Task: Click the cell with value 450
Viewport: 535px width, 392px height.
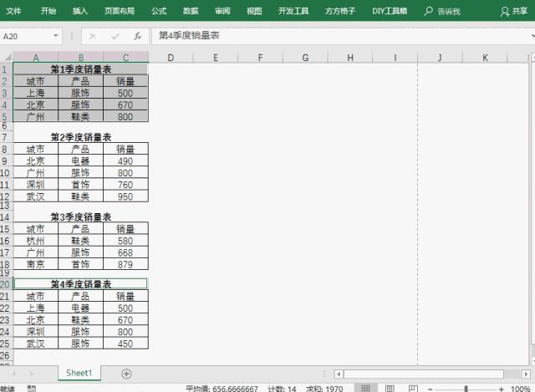Action: coord(125,344)
